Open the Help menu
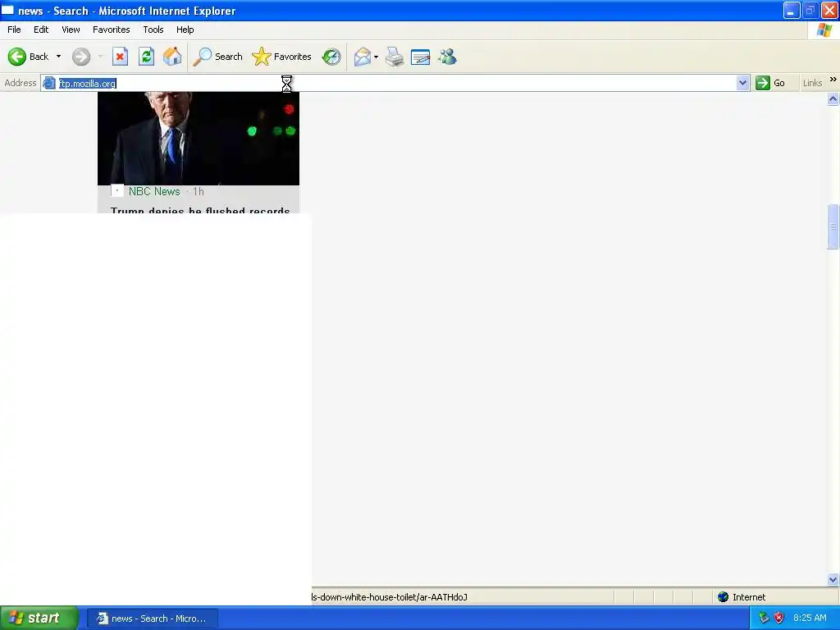The image size is (840, 630). point(185,30)
